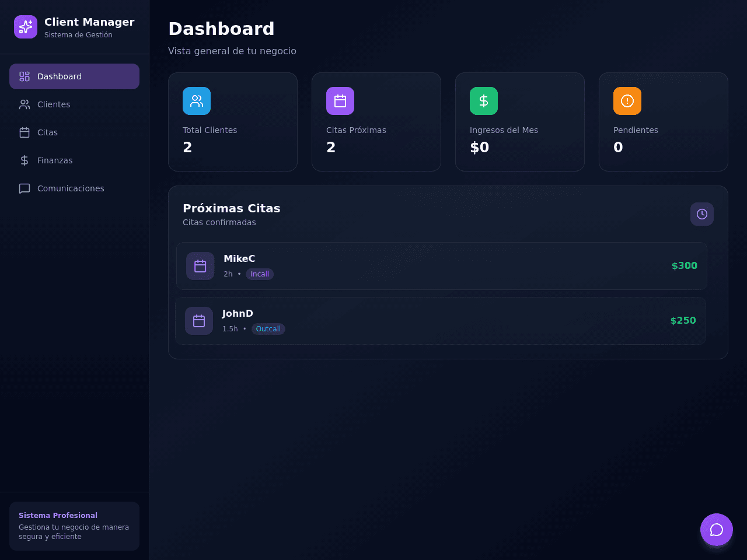747x560 pixels.
Task: Click Vista general de tu negocio text
Action: [232, 51]
